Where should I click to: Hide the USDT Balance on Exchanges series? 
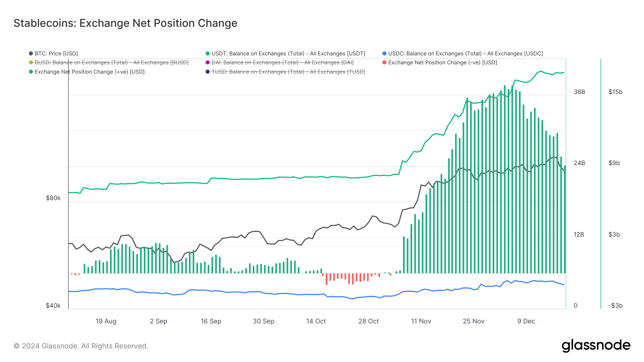pos(288,54)
